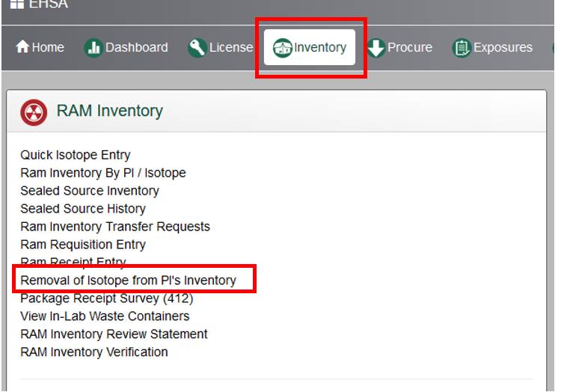
Task: Open Quick Isotope Entry link
Action: pos(76,155)
